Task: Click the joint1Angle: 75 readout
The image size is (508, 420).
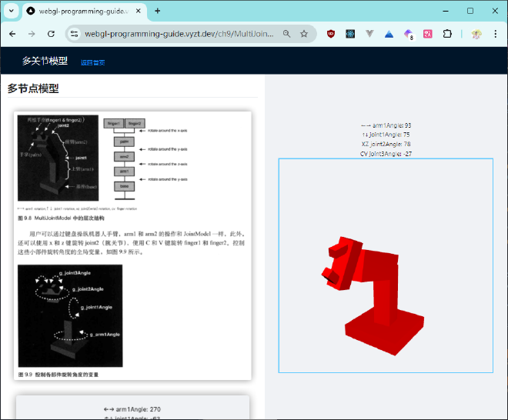Action: click(386, 135)
